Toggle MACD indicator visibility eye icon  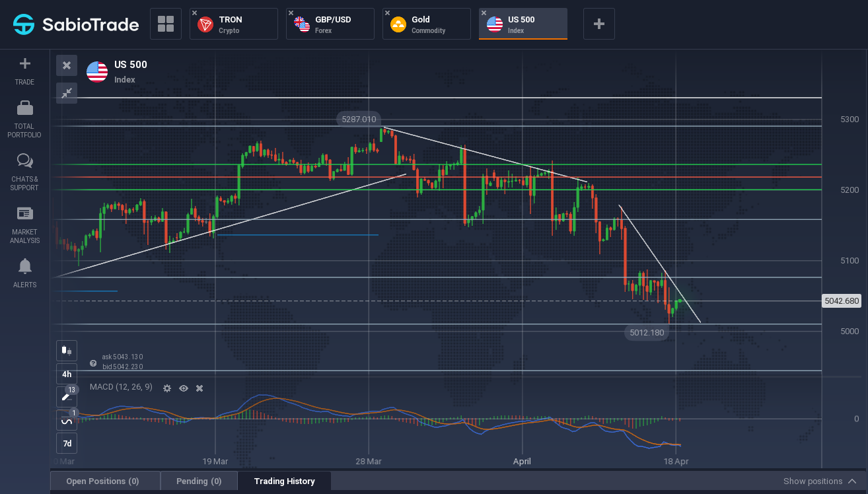[x=184, y=388]
